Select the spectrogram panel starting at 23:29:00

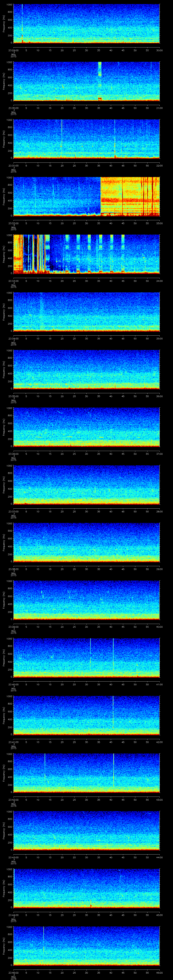(x=86, y=24)
